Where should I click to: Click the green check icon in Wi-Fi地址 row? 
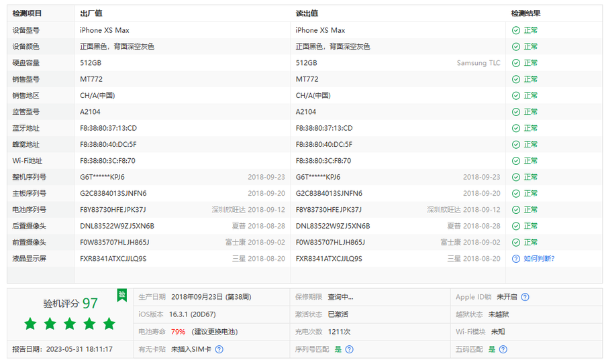tap(516, 161)
